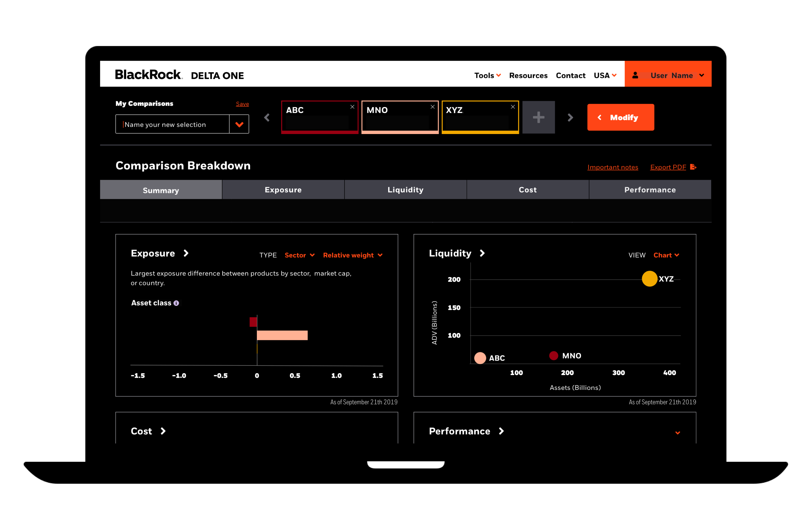The image size is (812, 530).
Task: Open the user profile icon menu
Action: coord(635,75)
